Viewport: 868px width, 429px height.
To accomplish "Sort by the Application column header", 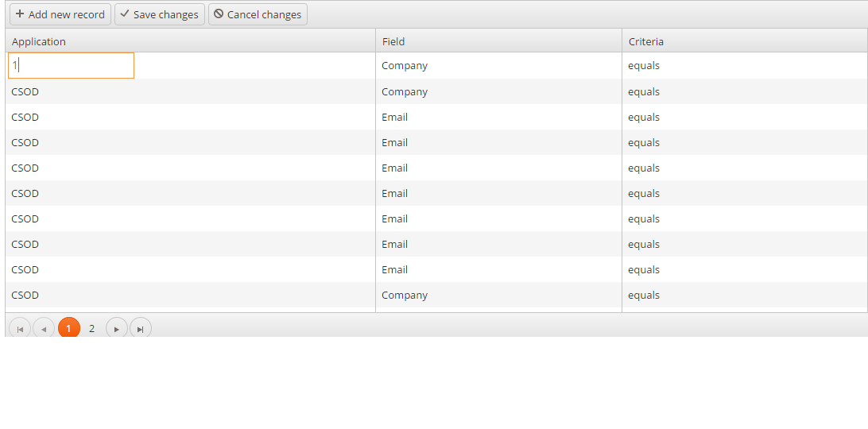I will coord(39,41).
